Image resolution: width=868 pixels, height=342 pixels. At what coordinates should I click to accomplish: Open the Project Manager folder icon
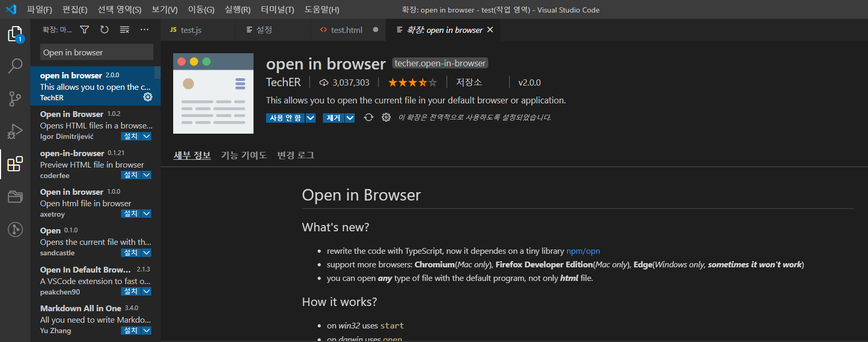click(x=15, y=196)
